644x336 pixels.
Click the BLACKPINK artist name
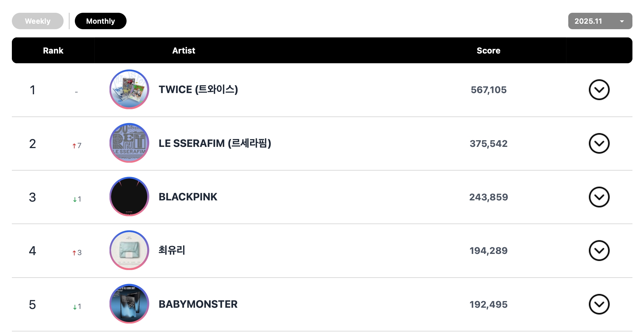point(188,197)
